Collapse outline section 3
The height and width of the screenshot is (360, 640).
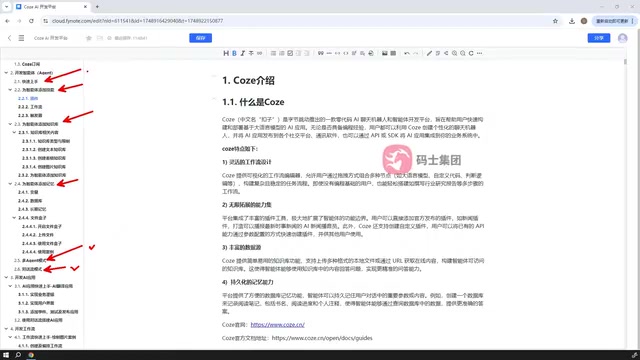(x=6, y=278)
